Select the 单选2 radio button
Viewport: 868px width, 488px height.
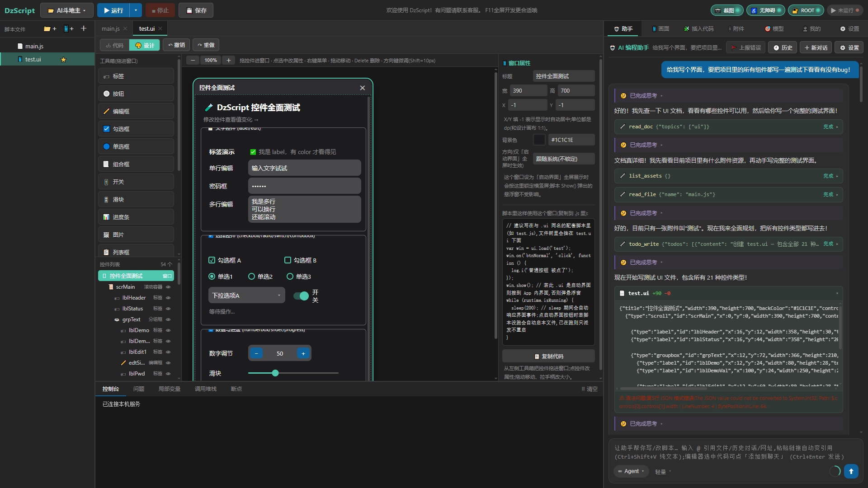[x=251, y=276]
